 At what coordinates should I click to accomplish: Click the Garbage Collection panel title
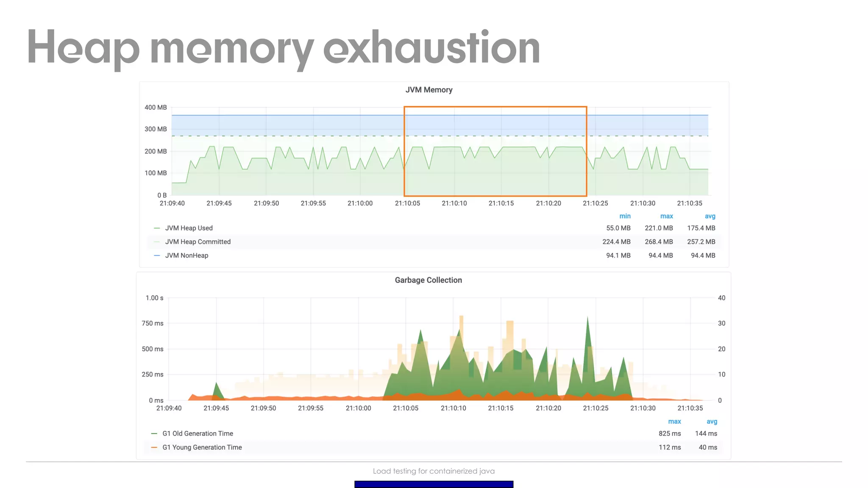(428, 280)
